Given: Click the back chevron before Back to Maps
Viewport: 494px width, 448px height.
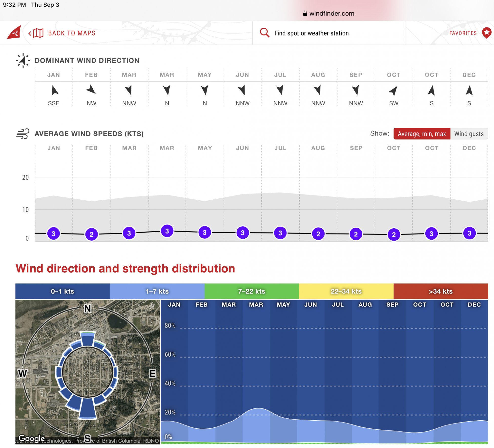Looking at the screenshot, I should click(x=30, y=33).
